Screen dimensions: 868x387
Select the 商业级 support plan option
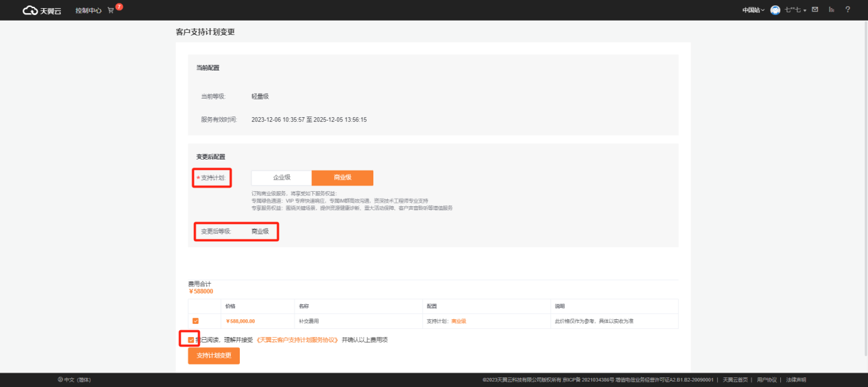click(x=342, y=177)
